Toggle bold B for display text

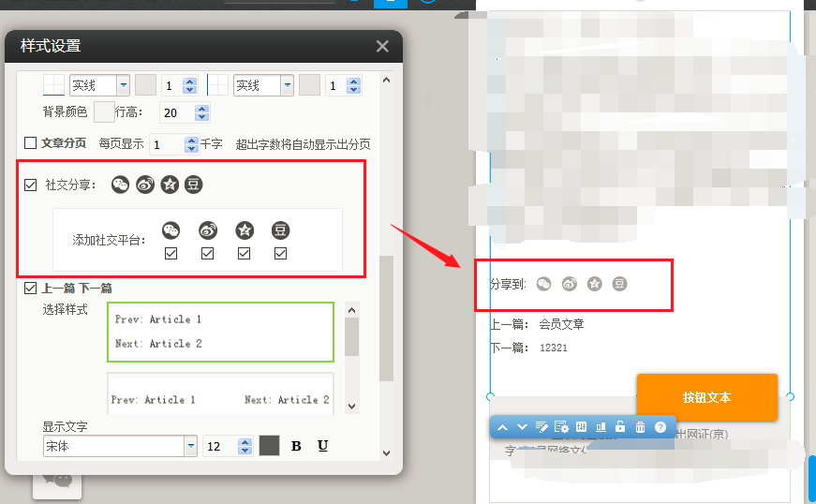296,446
